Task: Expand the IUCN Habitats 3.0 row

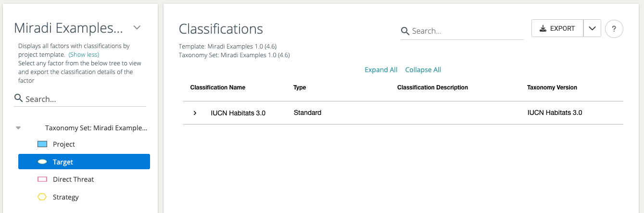Action: [x=195, y=113]
